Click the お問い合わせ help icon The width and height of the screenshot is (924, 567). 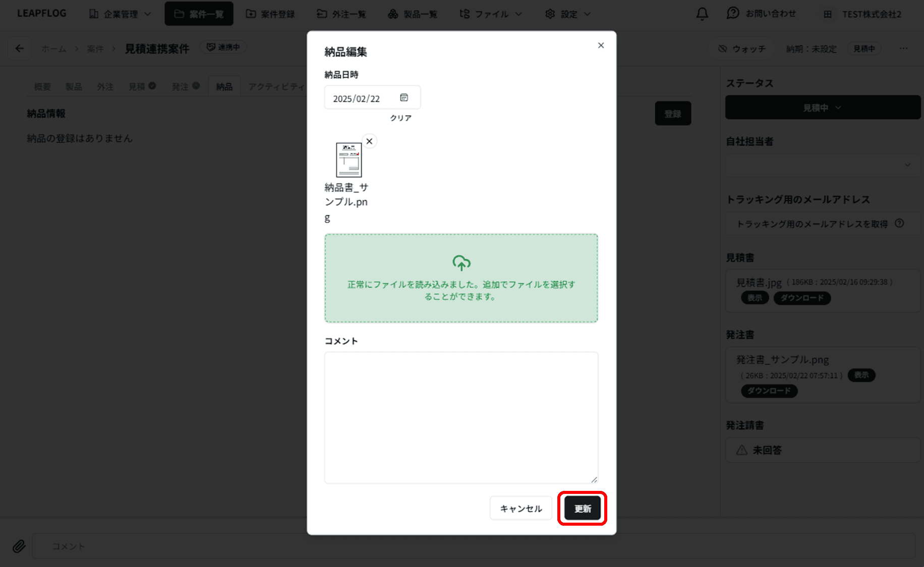click(x=732, y=13)
